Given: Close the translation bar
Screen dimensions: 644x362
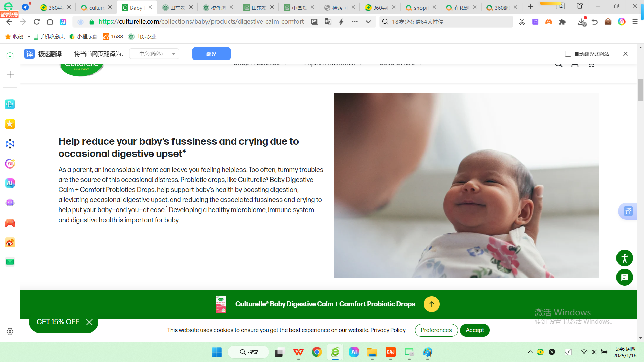Looking at the screenshot, I should click(x=625, y=54).
